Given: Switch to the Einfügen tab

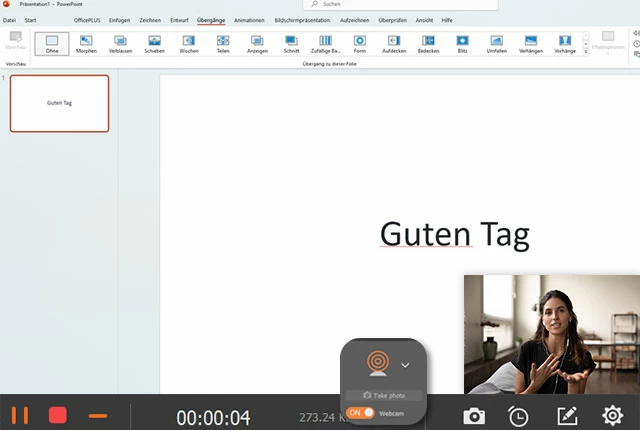Looking at the screenshot, I should click(x=120, y=20).
